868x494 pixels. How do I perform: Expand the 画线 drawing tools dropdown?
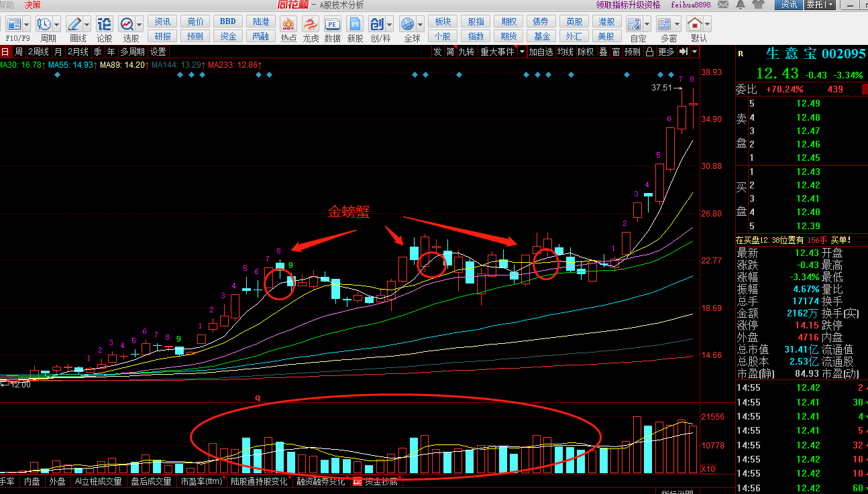88,24
